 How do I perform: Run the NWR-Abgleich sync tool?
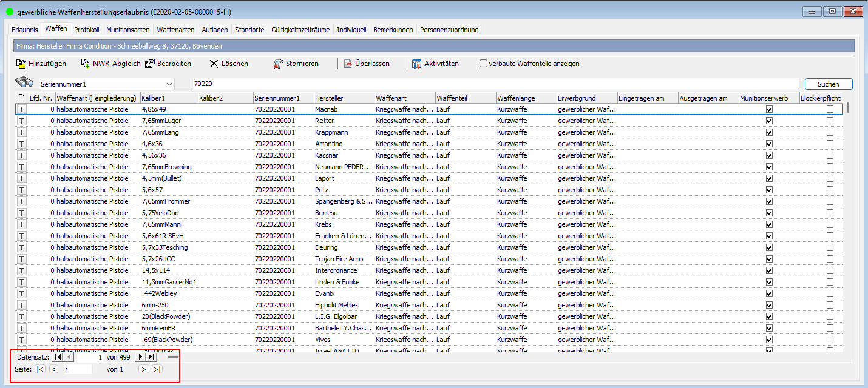[86, 64]
